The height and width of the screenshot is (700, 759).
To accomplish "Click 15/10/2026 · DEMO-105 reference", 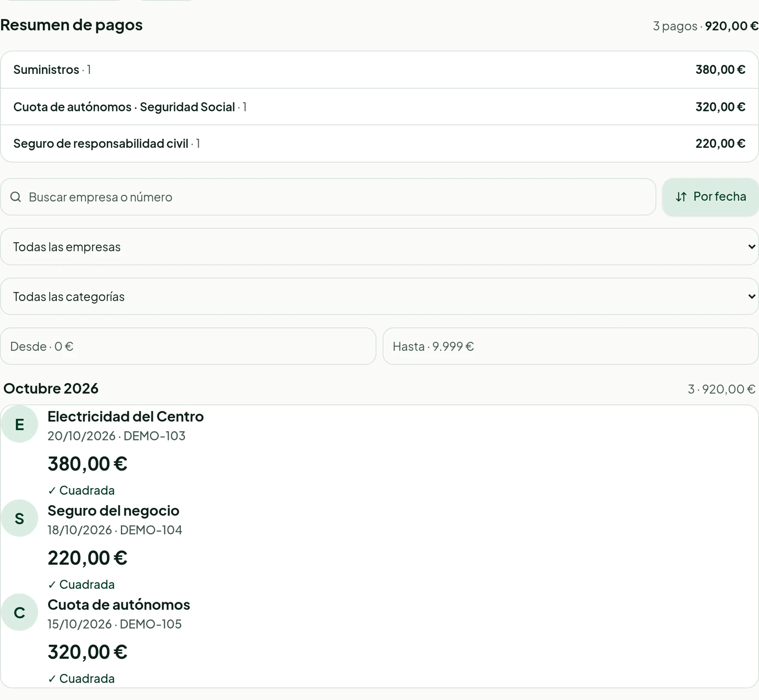I will tap(115, 624).
